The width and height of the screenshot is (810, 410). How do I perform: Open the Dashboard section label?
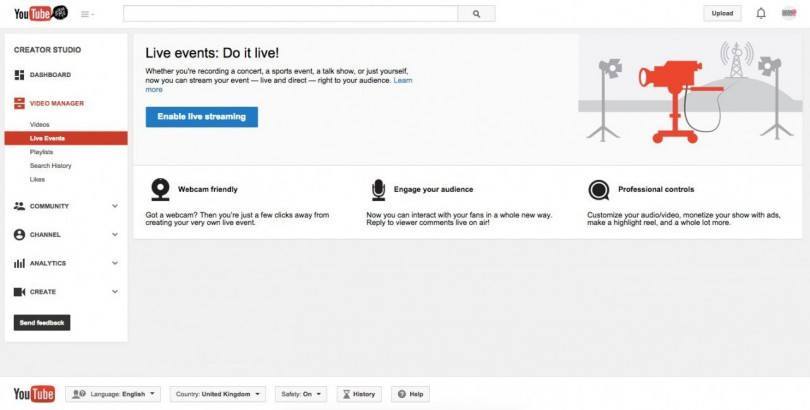(50, 75)
